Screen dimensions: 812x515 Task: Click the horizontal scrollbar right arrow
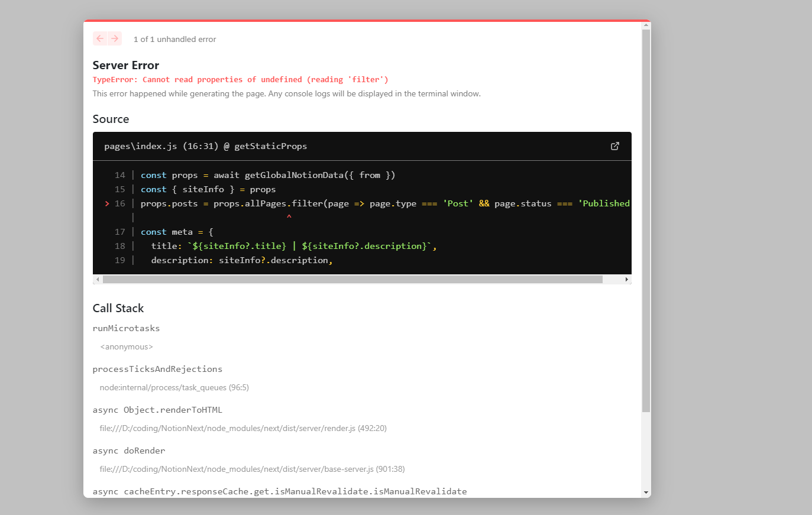click(x=627, y=279)
